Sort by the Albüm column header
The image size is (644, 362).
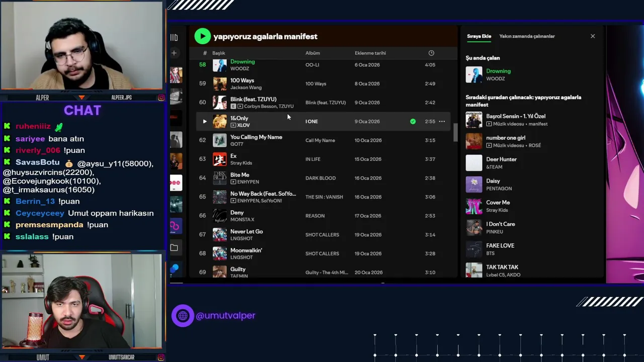click(312, 53)
